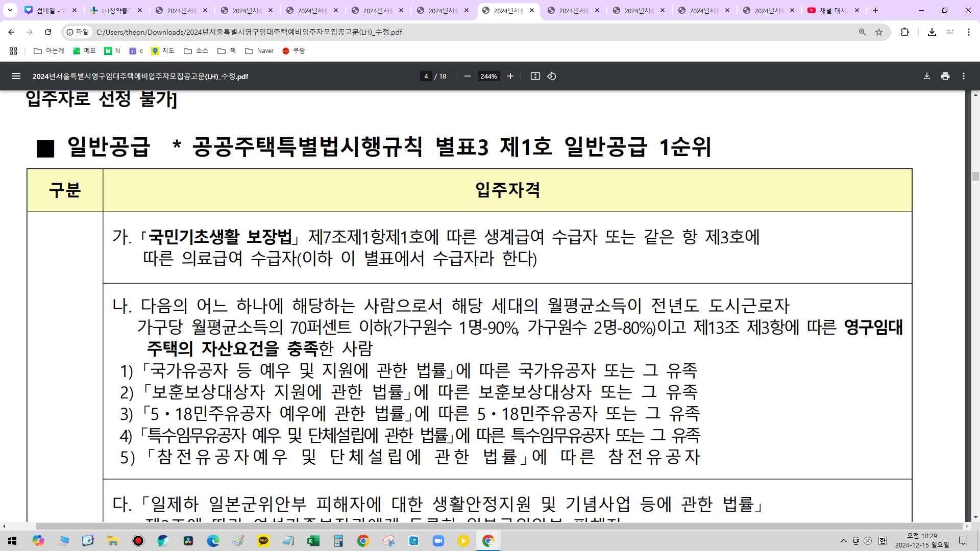Bookmark this page with the star
The image size is (980, 551).
(879, 32)
